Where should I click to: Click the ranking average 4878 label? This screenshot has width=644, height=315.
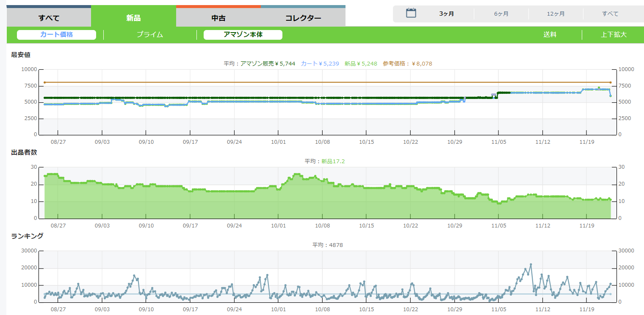click(330, 245)
